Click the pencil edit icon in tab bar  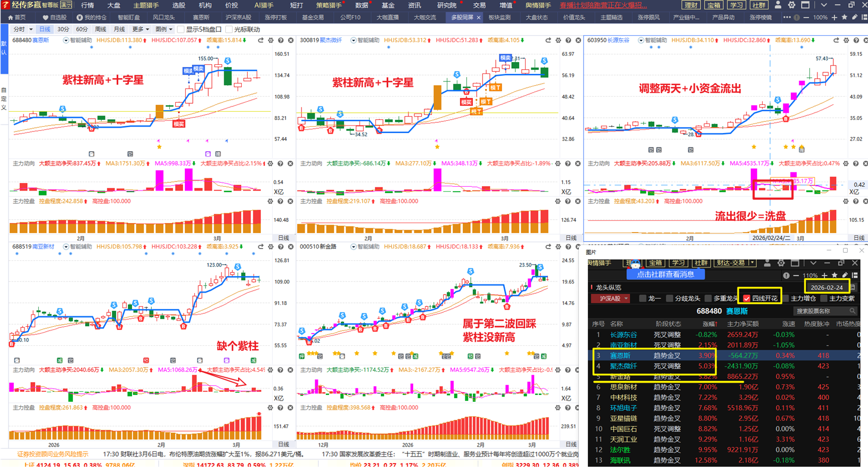(x=855, y=17)
